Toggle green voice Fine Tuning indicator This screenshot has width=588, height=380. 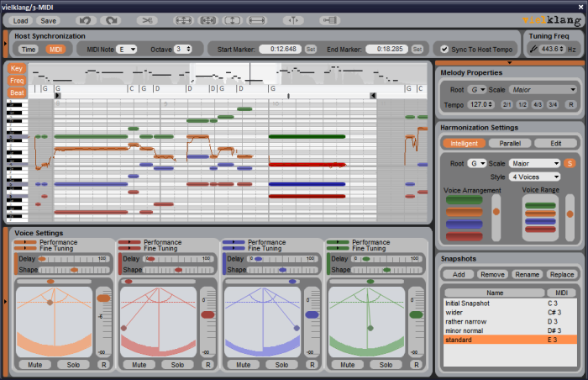tap(338, 248)
